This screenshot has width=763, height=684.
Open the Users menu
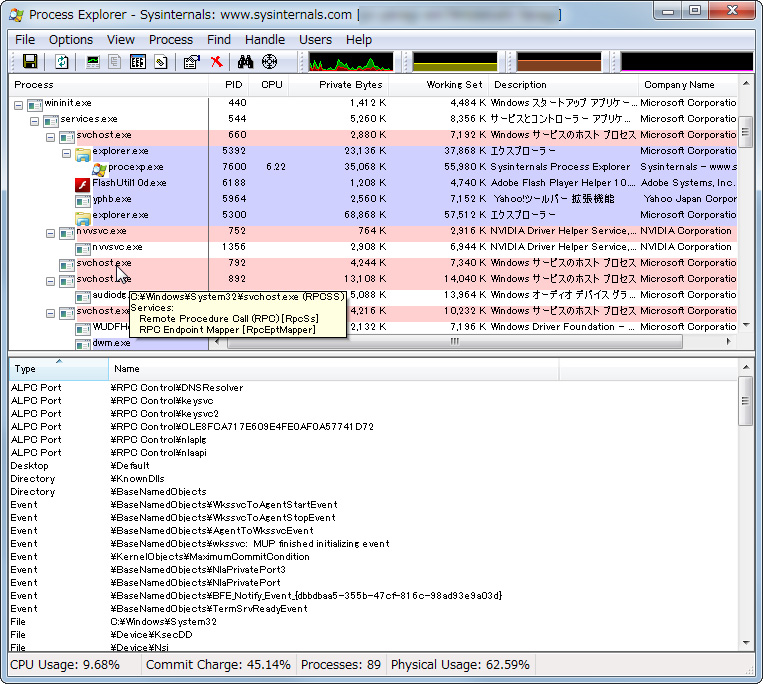(x=315, y=39)
